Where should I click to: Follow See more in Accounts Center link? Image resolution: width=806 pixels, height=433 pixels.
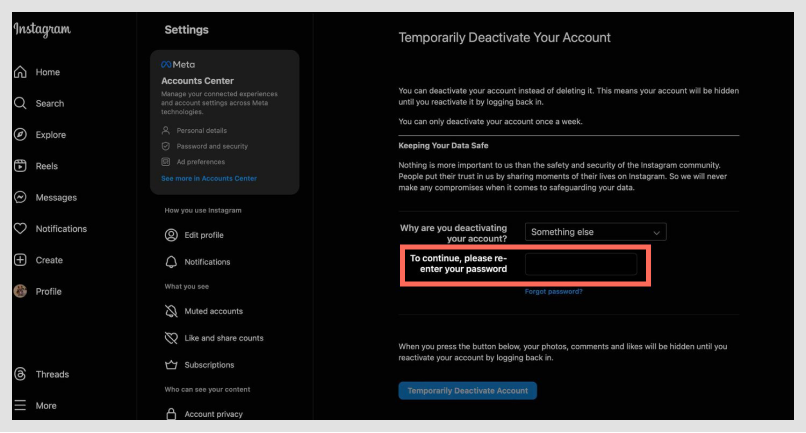tap(209, 178)
